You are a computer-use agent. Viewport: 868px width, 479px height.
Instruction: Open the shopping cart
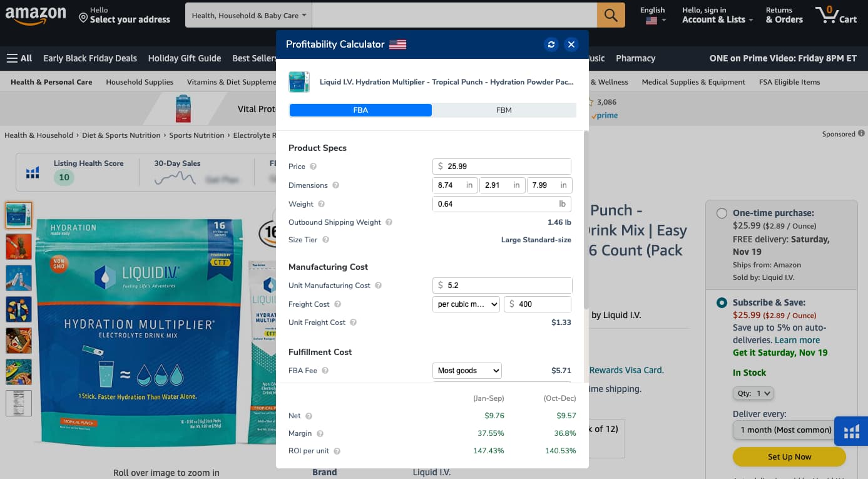[836, 15]
